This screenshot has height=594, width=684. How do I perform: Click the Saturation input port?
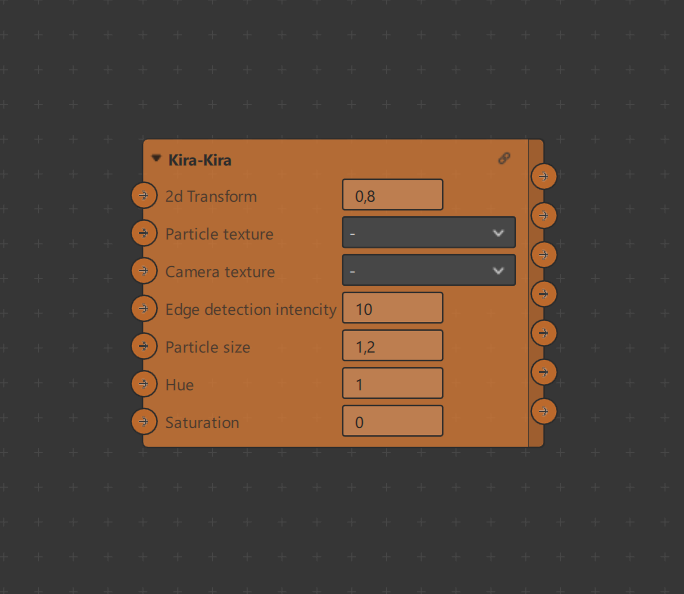144,422
